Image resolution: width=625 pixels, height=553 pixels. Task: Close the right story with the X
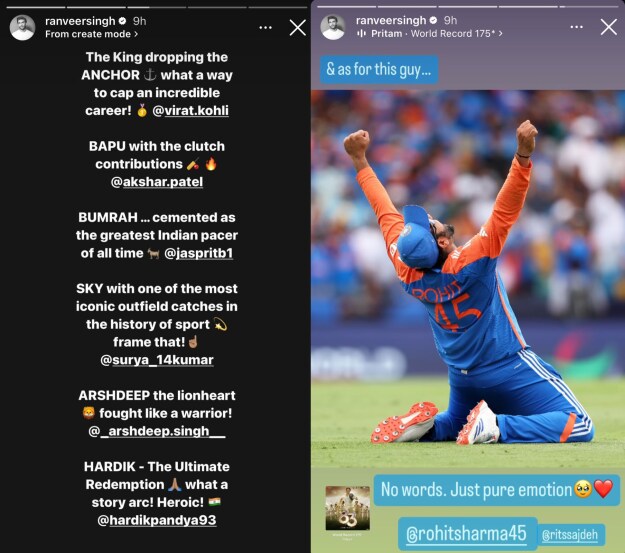(x=609, y=27)
